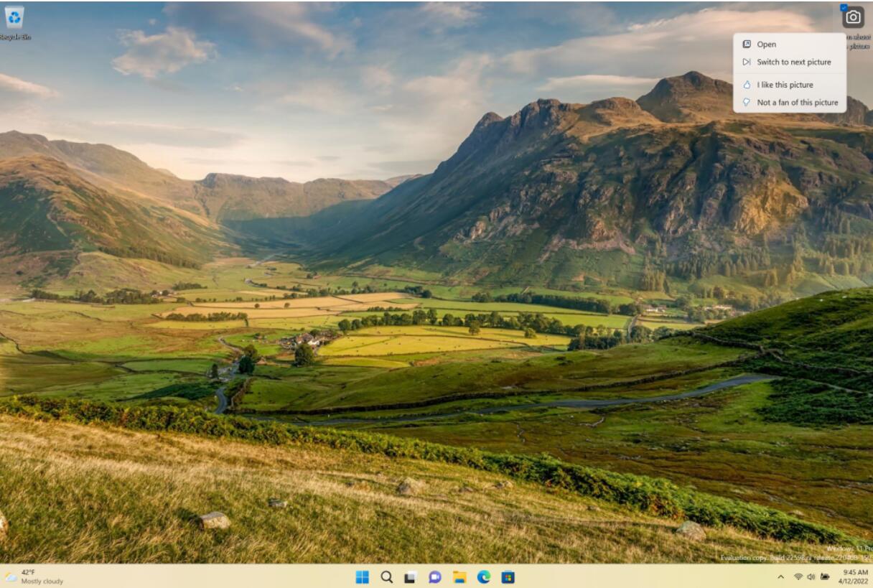Open Windows Search

386,577
